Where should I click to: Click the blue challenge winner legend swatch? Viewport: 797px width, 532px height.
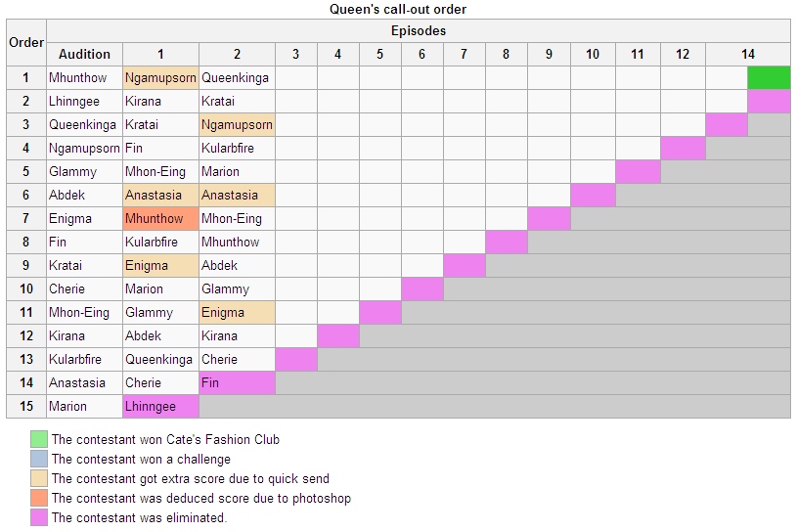click(39, 459)
